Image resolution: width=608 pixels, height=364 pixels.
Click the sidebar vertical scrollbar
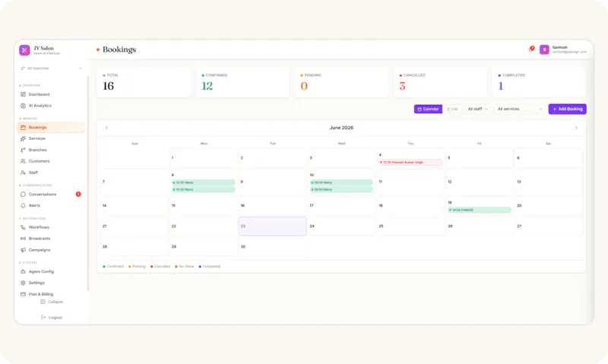click(88, 182)
